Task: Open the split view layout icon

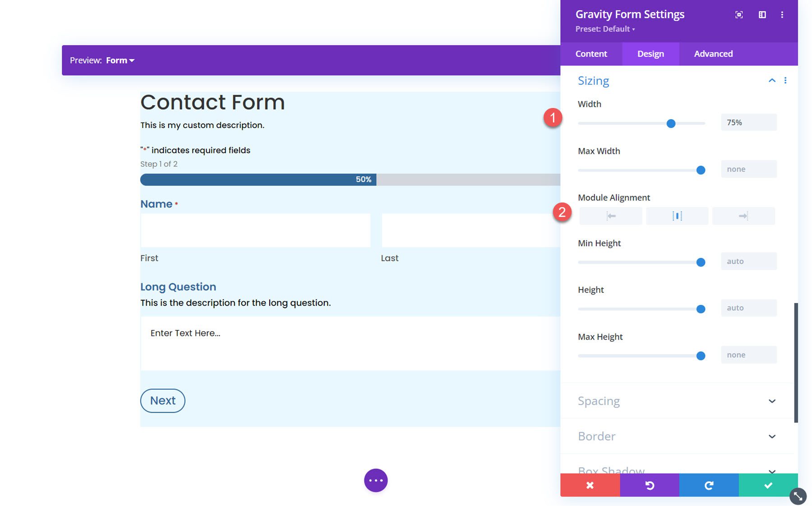Action: [762, 14]
